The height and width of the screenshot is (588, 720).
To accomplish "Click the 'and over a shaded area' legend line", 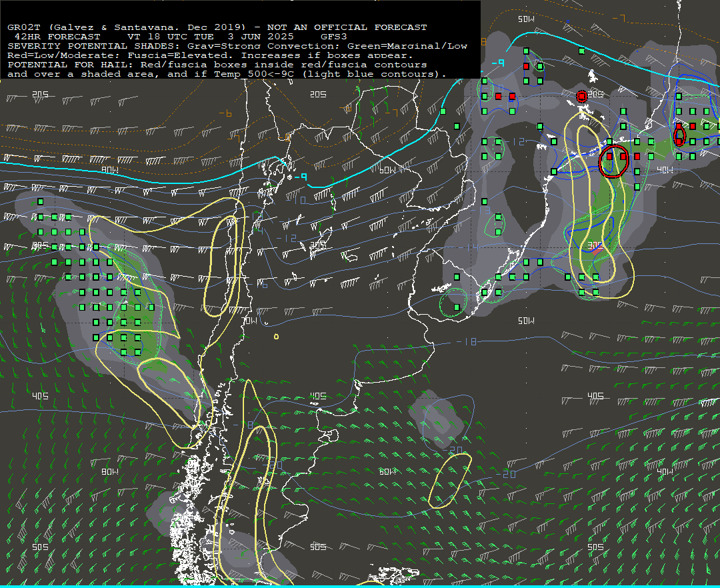I will (x=227, y=74).
